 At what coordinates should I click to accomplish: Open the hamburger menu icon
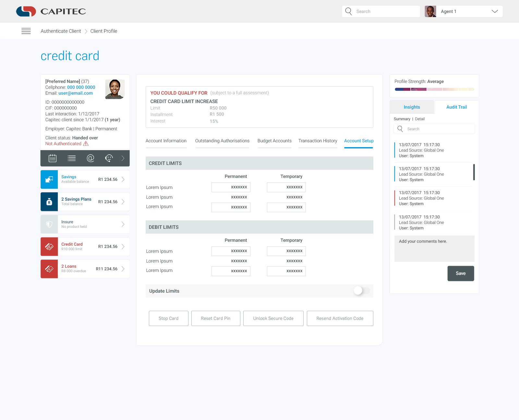coord(26,31)
